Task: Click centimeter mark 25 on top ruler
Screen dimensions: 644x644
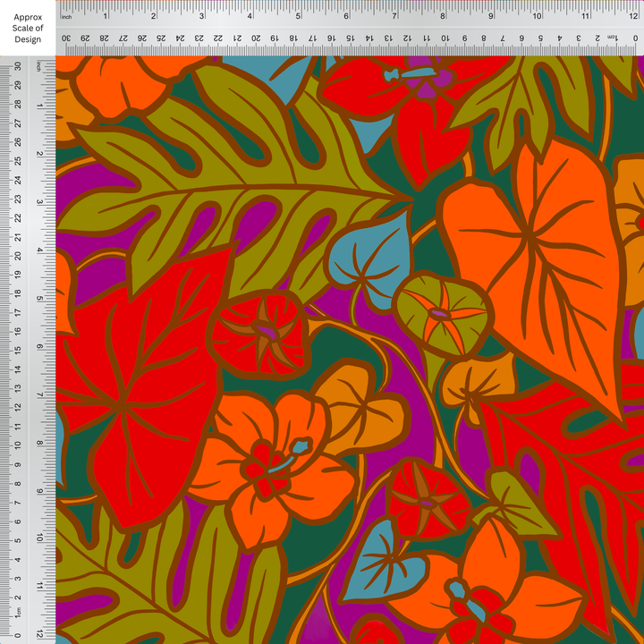Action: pyautogui.click(x=161, y=38)
